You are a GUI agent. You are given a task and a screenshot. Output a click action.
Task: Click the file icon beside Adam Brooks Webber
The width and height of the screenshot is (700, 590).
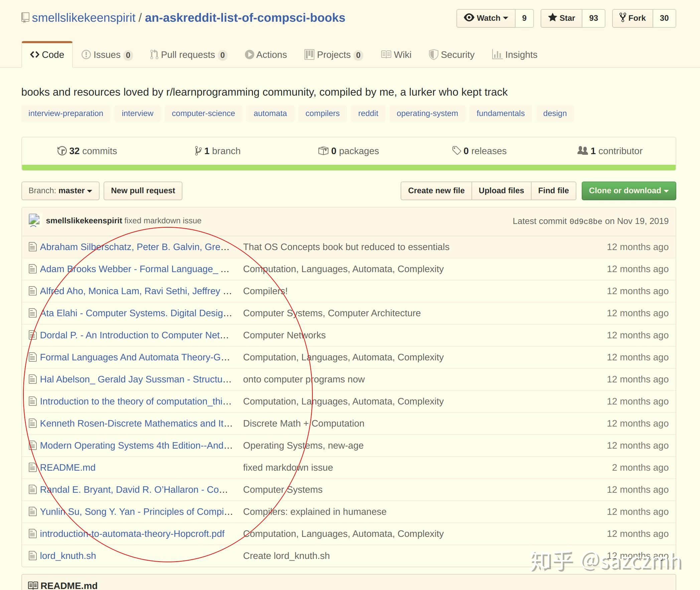click(x=33, y=269)
